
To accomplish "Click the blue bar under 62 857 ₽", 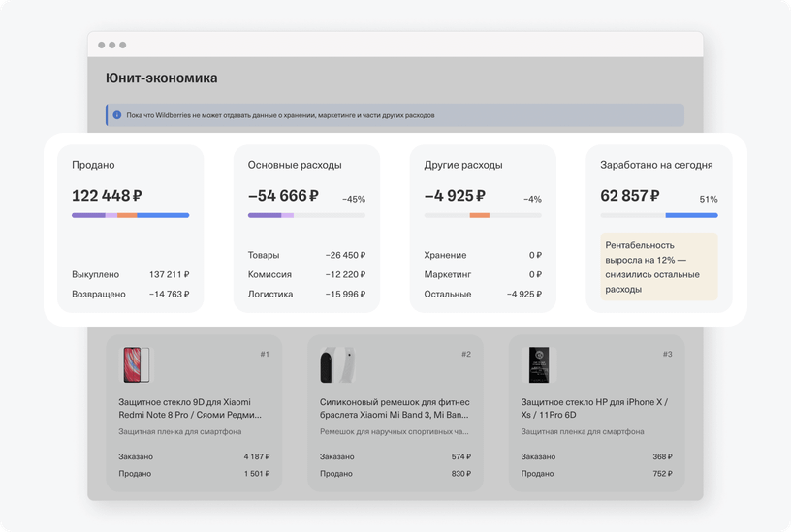I will pyautogui.click(x=691, y=215).
